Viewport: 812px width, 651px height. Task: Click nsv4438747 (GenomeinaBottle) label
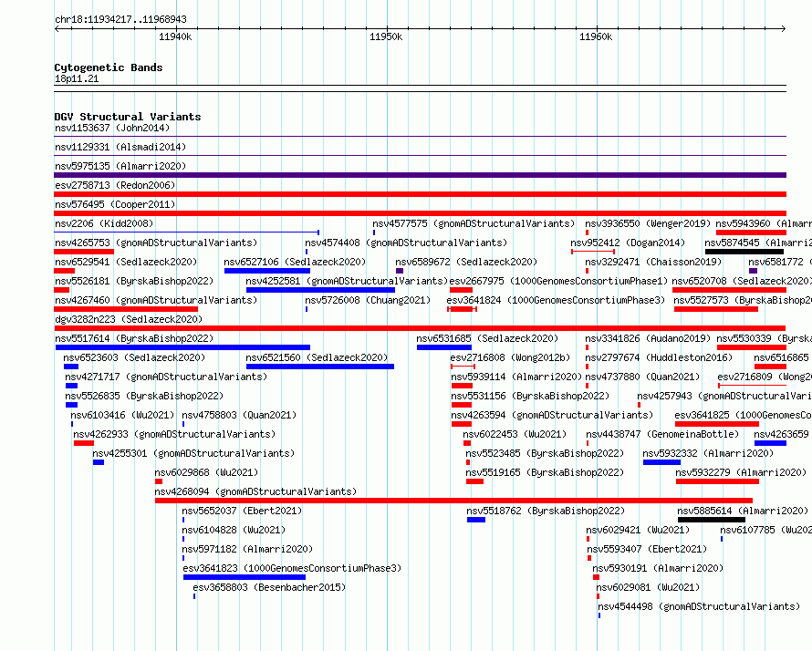pos(662,434)
